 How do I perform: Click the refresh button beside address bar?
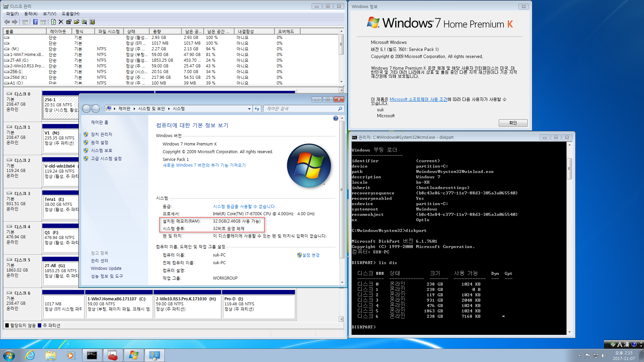tap(257, 109)
